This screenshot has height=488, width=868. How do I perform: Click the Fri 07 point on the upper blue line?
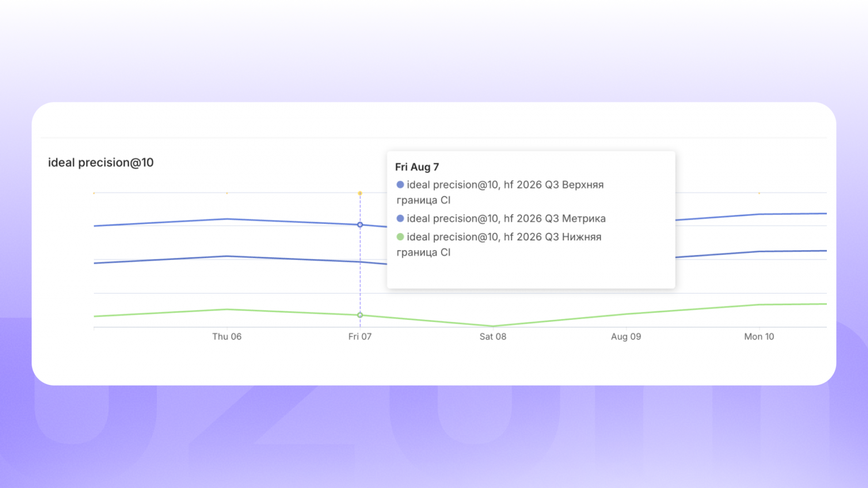[360, 225]
